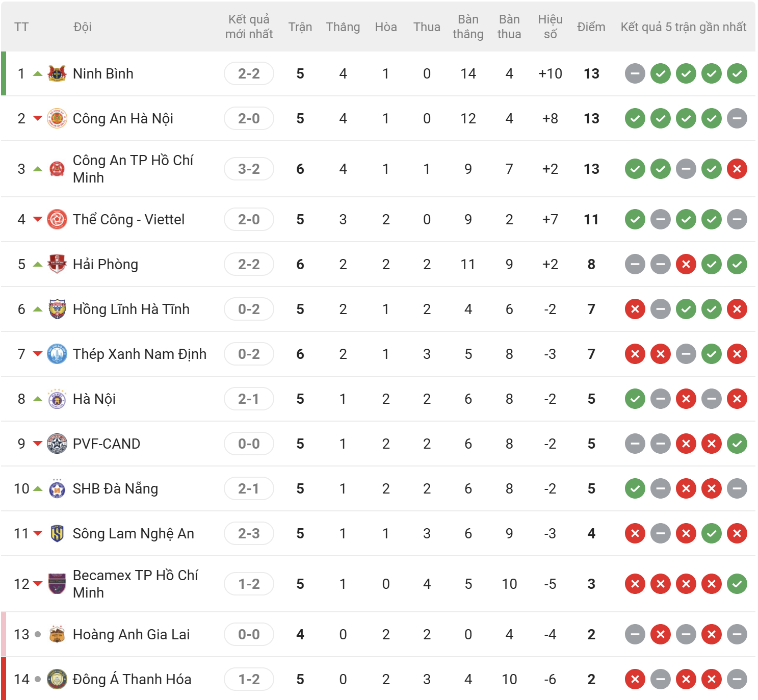Click the Công An Hà Nội crest
Viewport: 758px width, 700px height.
[57, 118]
